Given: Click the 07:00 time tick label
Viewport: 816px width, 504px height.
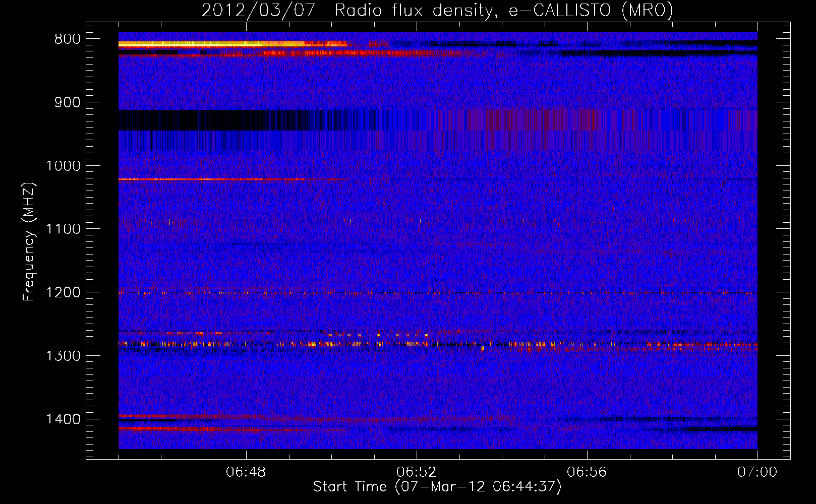Looking at the screenshot, I should click(x=757, y=472).
